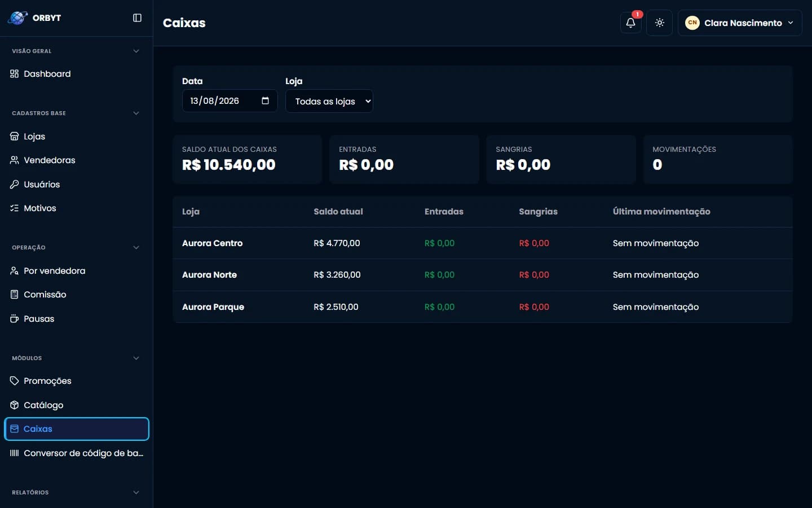Collapse the Relatórios section
This screenshot has width=812, height=508.
pyautogui.click(x=136, y=493)
